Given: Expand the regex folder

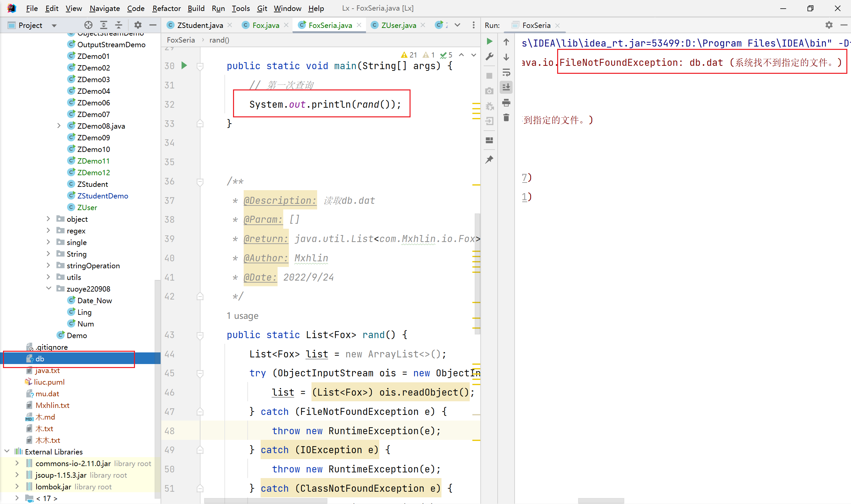Looking at the screenshot, I should (x=48, y=231).
